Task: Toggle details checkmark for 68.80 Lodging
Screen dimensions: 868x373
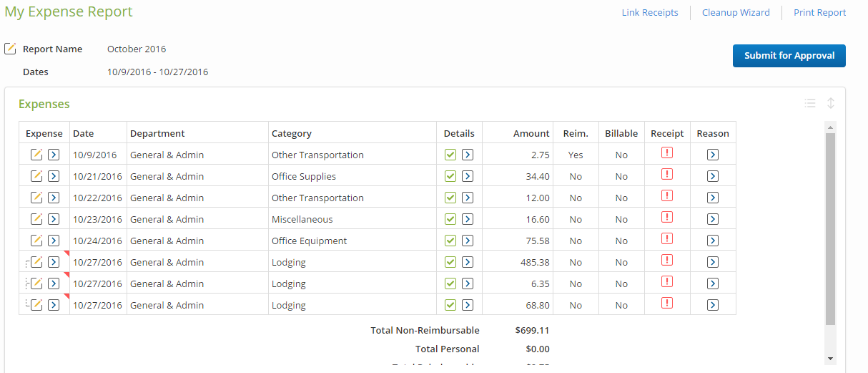Action: [450, 305]
